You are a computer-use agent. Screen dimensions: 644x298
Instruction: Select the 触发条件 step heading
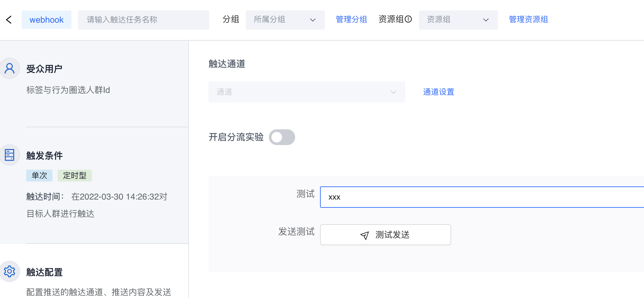tap(44, 156)
